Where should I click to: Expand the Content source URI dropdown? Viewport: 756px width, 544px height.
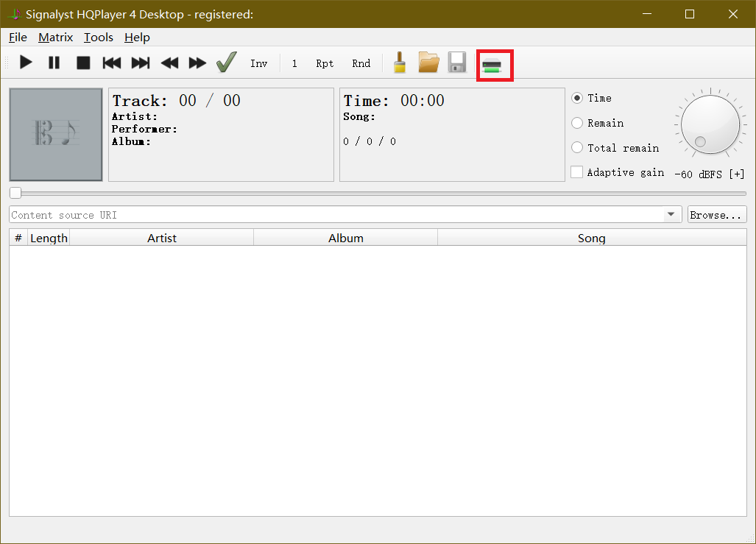pyautogui.click(x=671, y=215)
